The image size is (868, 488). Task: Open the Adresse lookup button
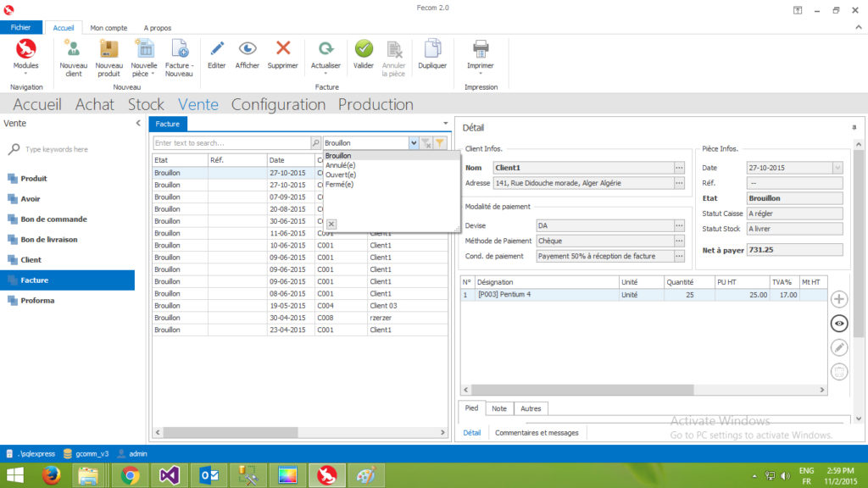click(x=679, y=183)
